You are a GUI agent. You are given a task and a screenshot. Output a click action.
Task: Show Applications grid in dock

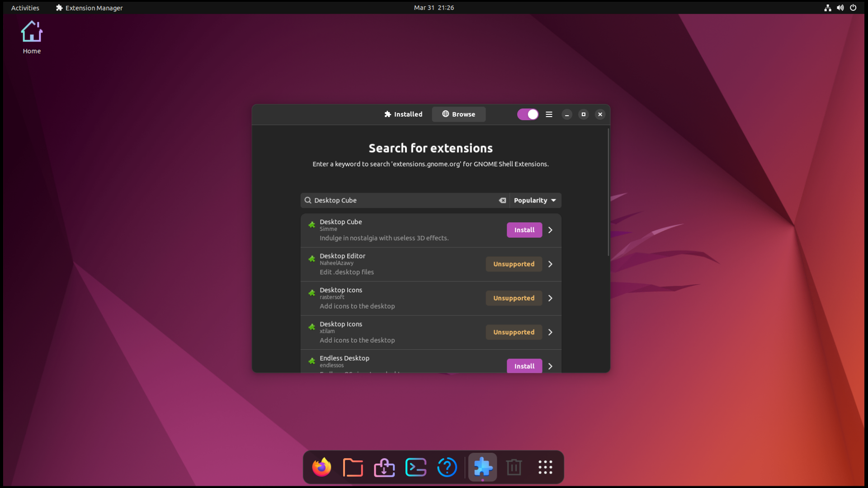click(x=545, y=467)
